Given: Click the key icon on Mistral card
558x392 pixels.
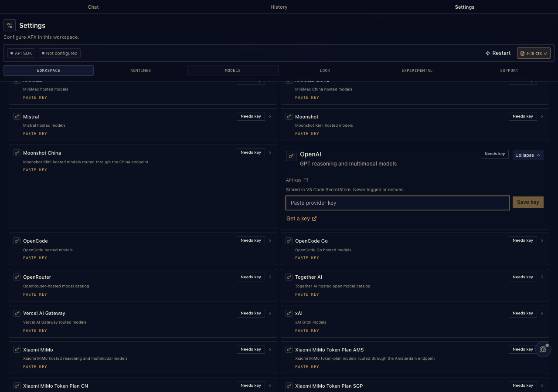Looking at the screenshot, I should click(x=17, y=117).
